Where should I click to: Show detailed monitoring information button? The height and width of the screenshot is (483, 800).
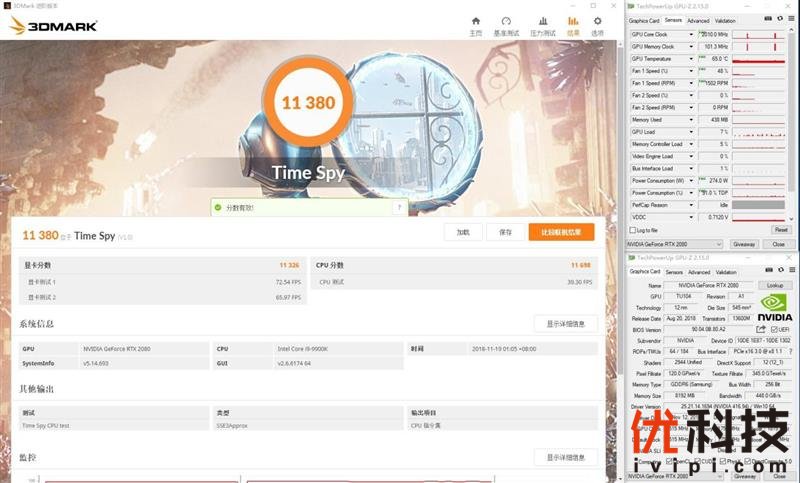(565, 457)
